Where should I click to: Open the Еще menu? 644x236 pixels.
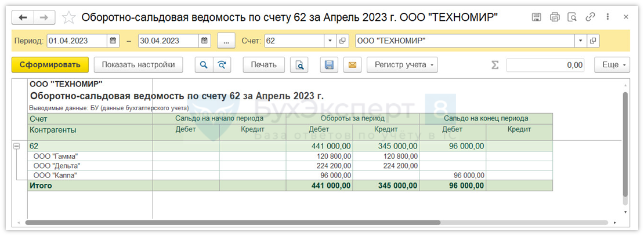[612, 65]
